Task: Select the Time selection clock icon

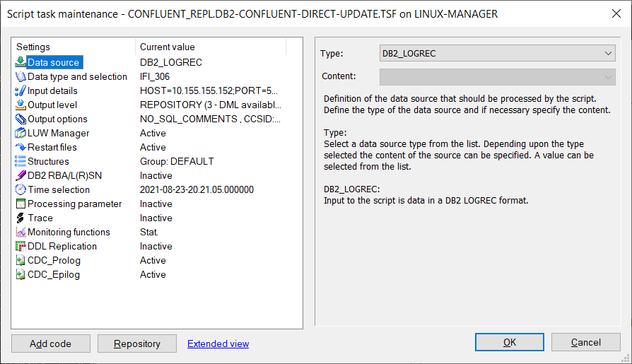Action: point(21,189)
